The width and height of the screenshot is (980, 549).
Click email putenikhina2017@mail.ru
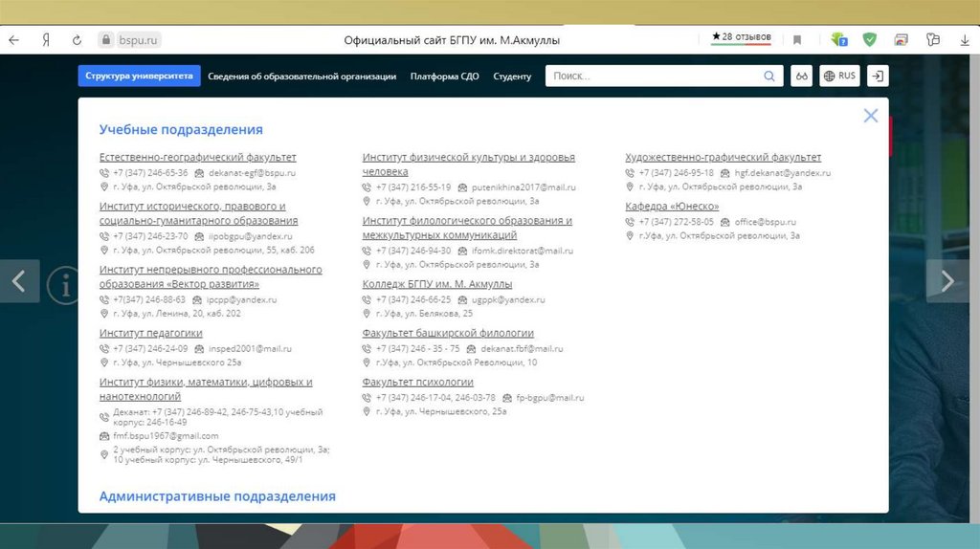523,187
